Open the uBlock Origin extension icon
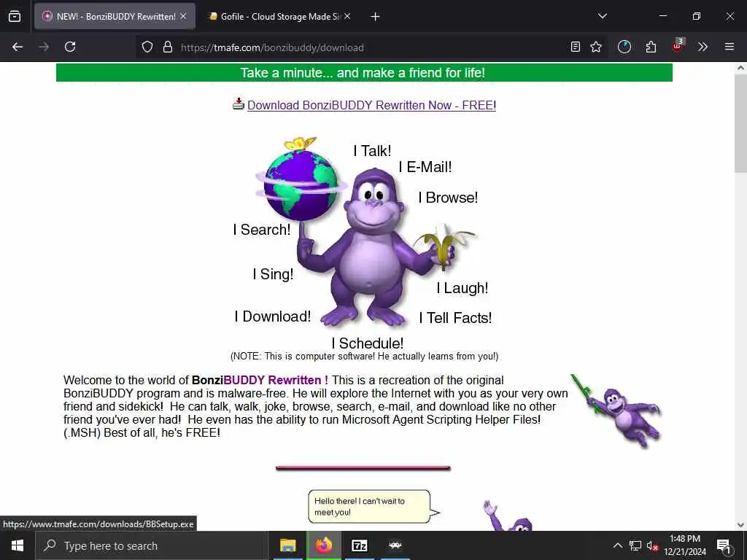The height and width of the screenshot is (560, 747). (677, 46)
